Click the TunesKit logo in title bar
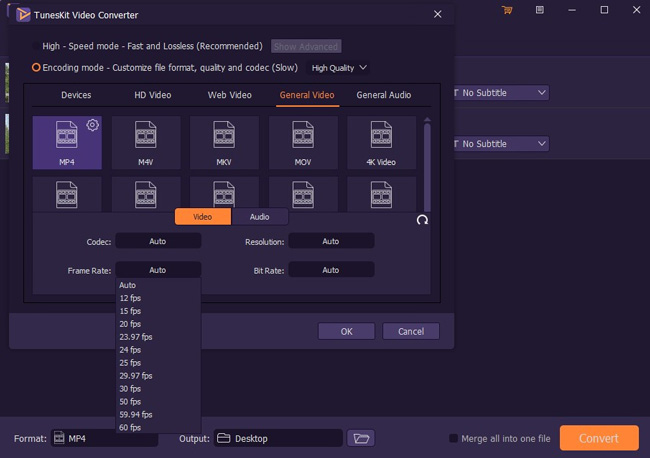 click(x=23, y=15)
